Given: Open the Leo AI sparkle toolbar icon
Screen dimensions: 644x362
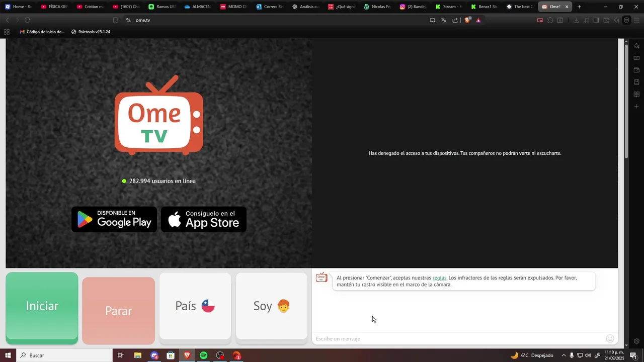Looking at the screenshot, I should pyautogui.click(x=616, y=20).
